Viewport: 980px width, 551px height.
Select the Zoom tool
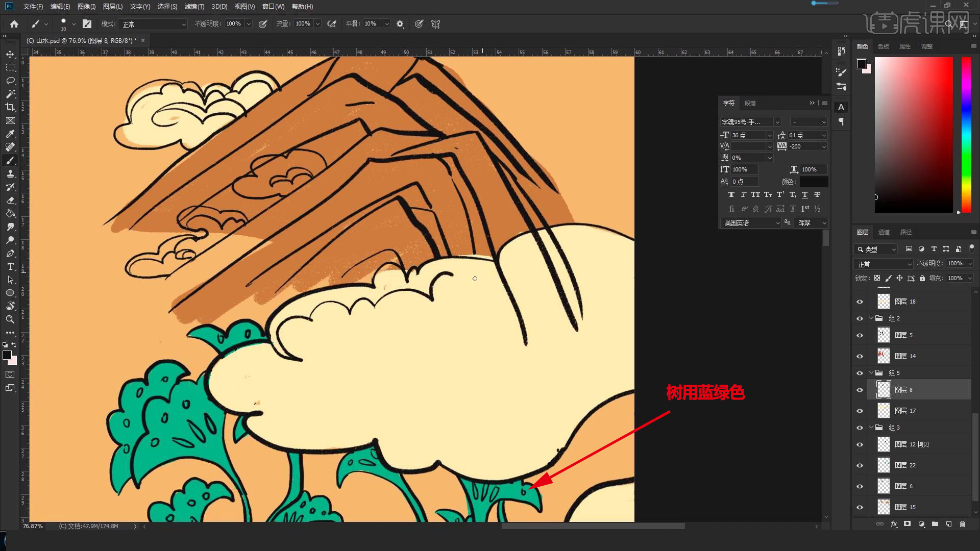(x=10, y=319)
